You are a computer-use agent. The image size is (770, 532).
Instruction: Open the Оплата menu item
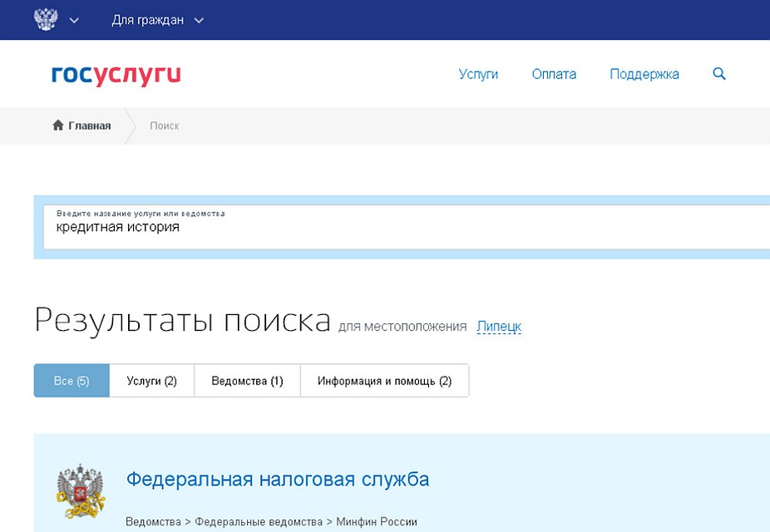click(554, 74)
